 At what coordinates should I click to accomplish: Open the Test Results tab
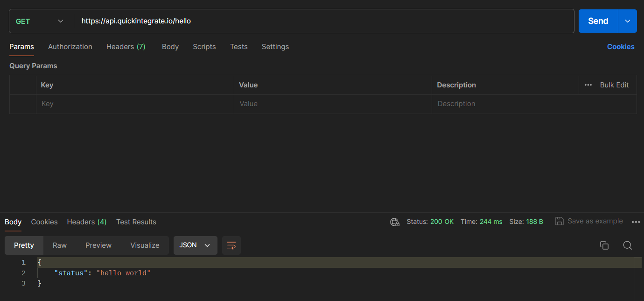(136, 222)
